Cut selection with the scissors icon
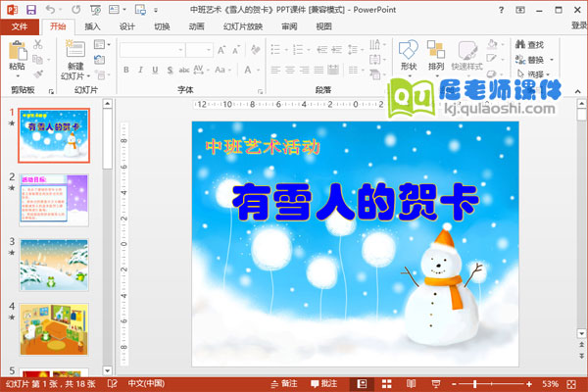588x392 pixels. tap(37, 44)
